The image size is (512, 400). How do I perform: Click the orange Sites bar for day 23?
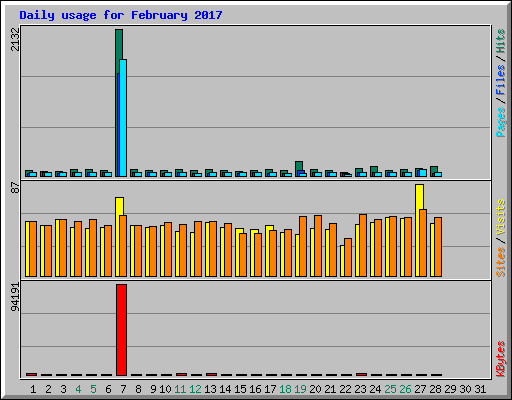(x=363, y=245)
